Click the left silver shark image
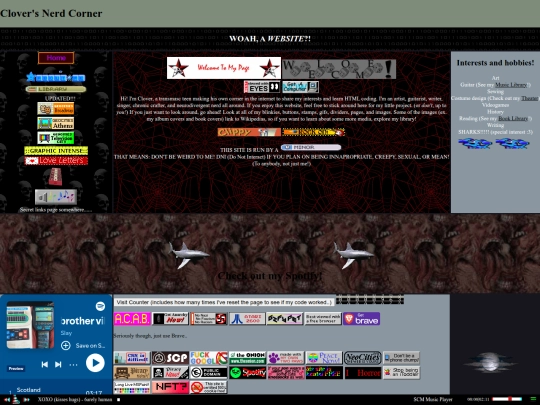Viewport: 540px width, 405px height. pos(188,255)
